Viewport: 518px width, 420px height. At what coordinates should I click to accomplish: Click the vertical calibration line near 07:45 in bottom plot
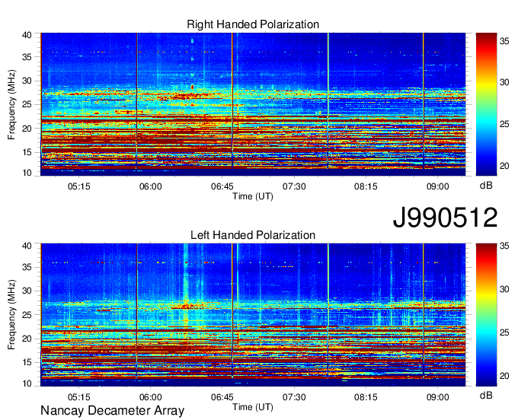tap(328, 311)
